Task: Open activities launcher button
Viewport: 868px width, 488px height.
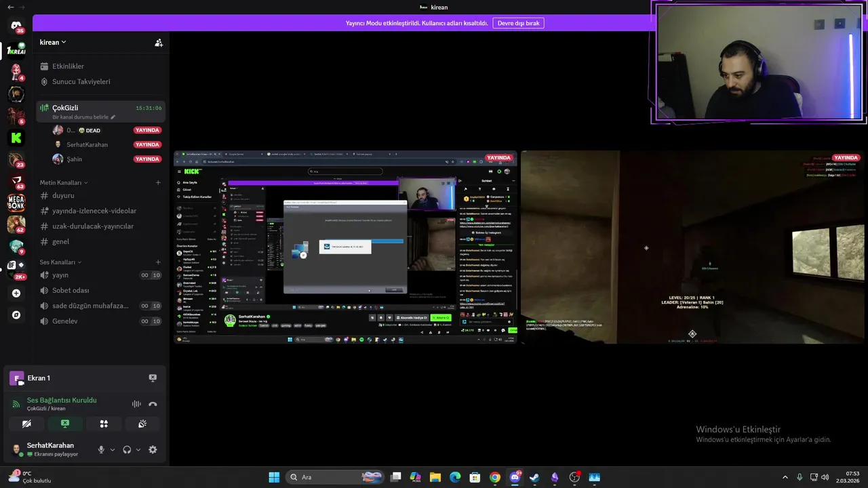Action: pyautogui.click(x=104, y=424)
